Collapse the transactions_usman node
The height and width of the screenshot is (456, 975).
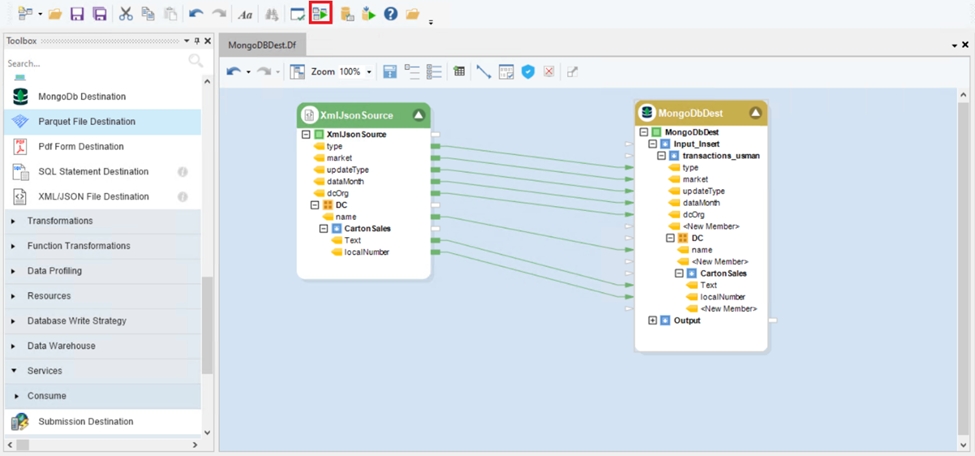(662, 156)
